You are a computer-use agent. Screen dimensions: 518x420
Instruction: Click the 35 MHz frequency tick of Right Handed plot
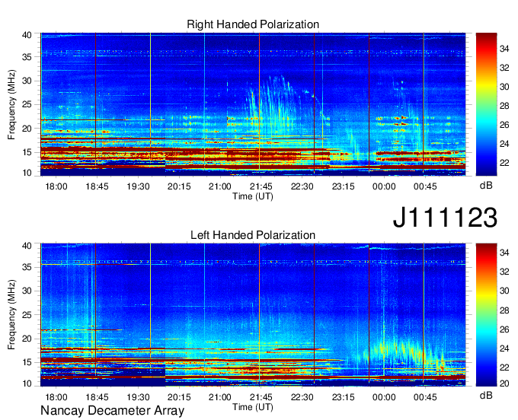tap(27, 57)
